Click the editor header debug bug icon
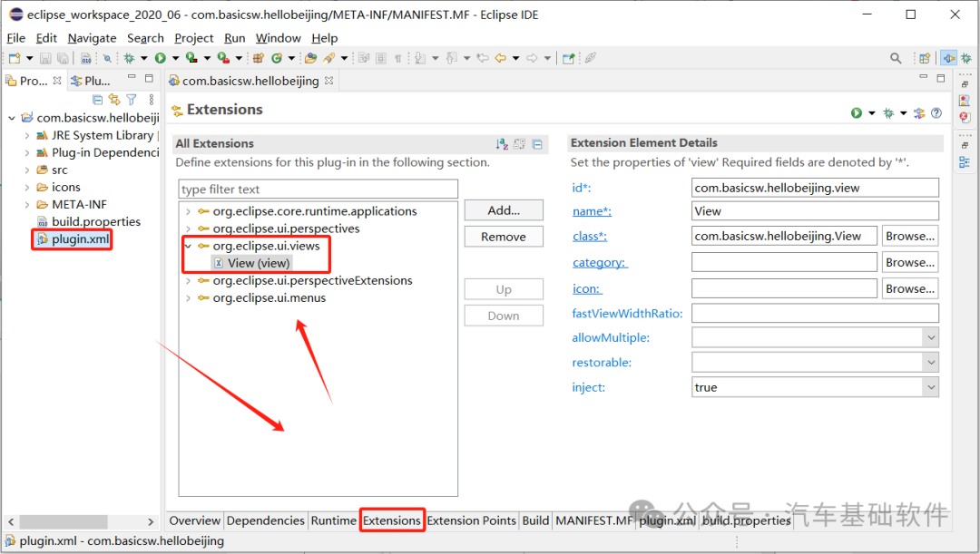Viewport: 980px width, 554px height. (888, 113)
